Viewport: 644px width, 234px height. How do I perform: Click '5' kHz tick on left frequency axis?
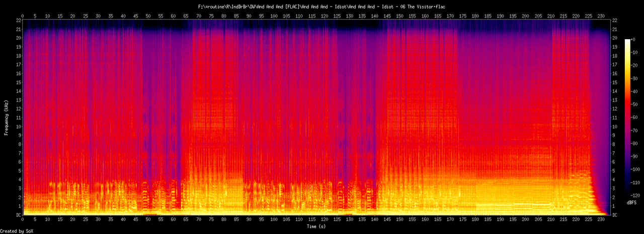point(19,171)
